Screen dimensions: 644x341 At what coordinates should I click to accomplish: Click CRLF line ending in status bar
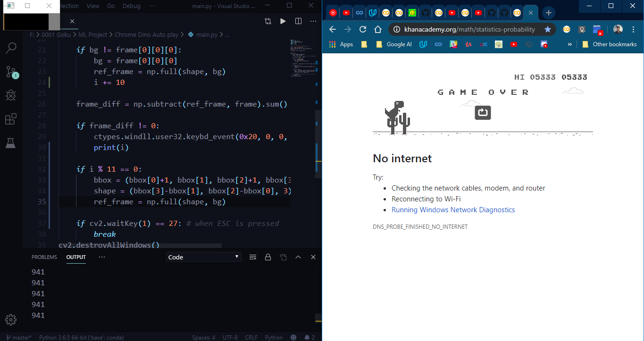point(251,337)
